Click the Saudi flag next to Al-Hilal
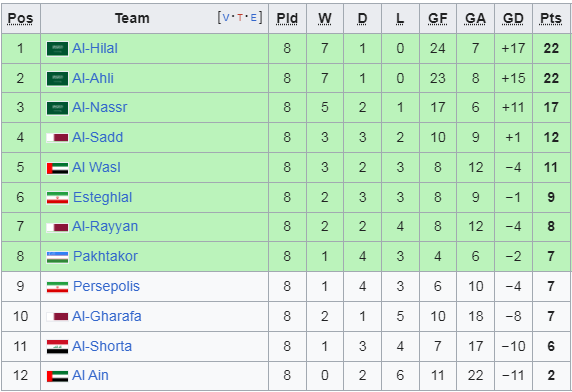The image size is (572, 392). [x=57, y=49]
